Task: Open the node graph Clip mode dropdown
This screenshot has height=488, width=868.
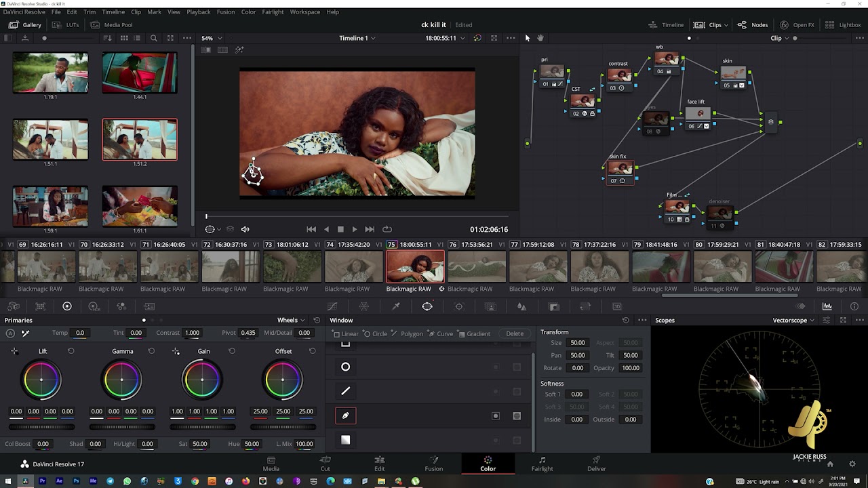Action: pyautogui.click(x=780, y=38)
